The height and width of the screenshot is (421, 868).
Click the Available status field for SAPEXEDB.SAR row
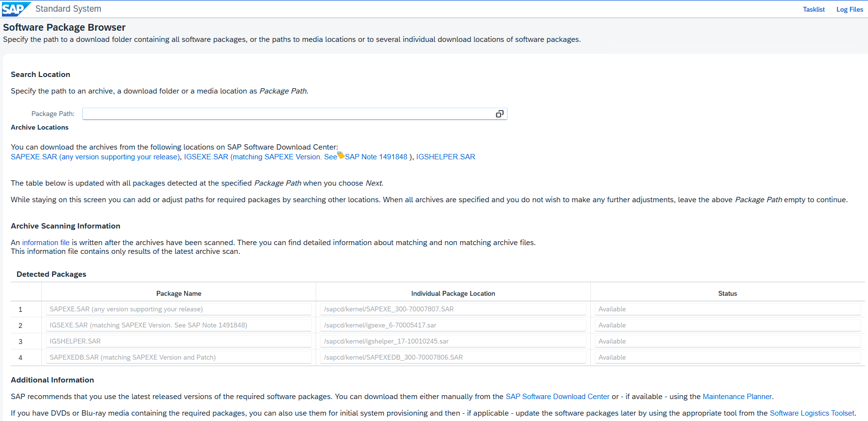(728, 357)
